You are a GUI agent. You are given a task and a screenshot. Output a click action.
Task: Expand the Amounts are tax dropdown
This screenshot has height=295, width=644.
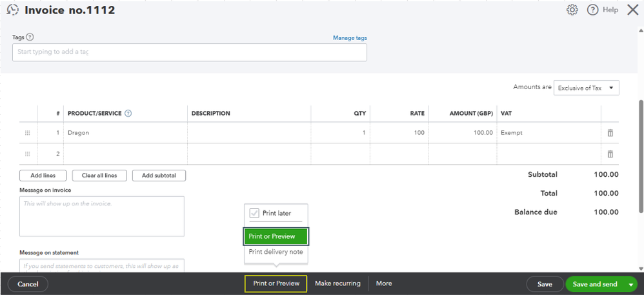point(586,88)
